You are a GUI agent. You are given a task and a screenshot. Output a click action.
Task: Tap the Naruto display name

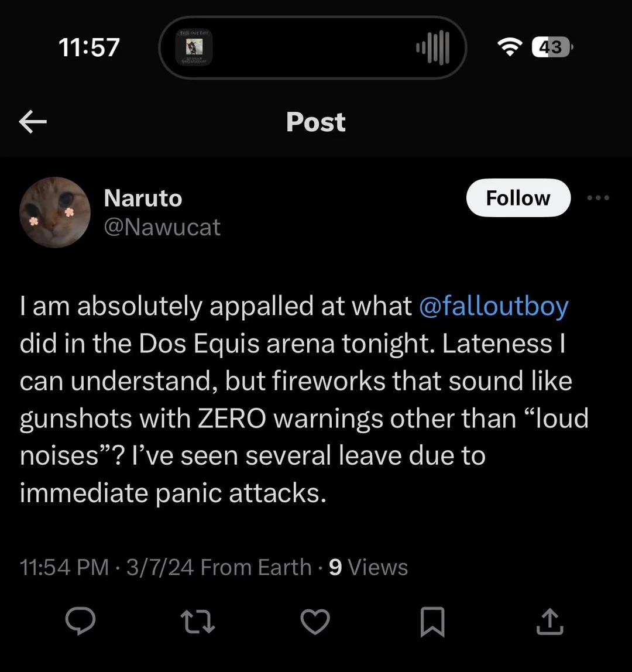pos(143,198)
